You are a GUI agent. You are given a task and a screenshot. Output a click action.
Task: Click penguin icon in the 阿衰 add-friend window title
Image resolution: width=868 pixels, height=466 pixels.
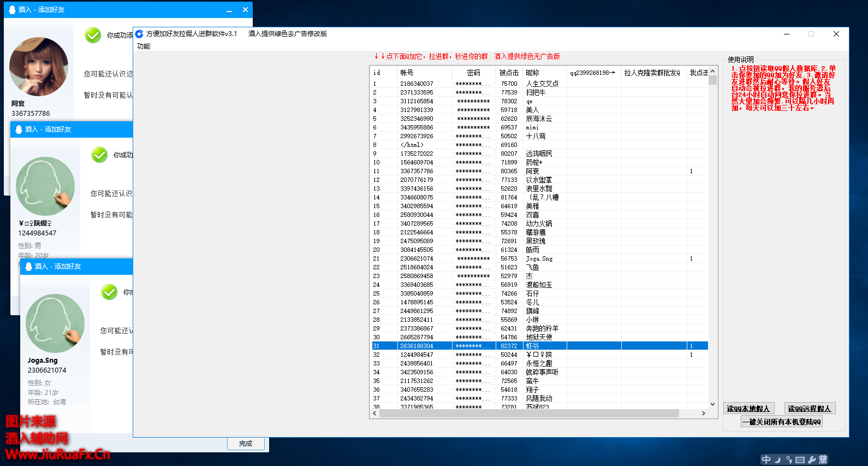pyautogui.click(x=13, y=10)
